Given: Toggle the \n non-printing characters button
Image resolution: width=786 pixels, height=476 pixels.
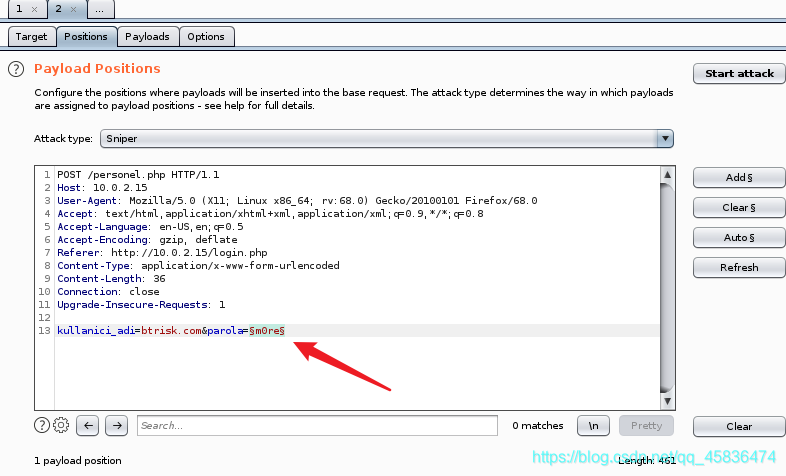Looking at the screenshot, I should pyautogui.click(x=594, y=425).
